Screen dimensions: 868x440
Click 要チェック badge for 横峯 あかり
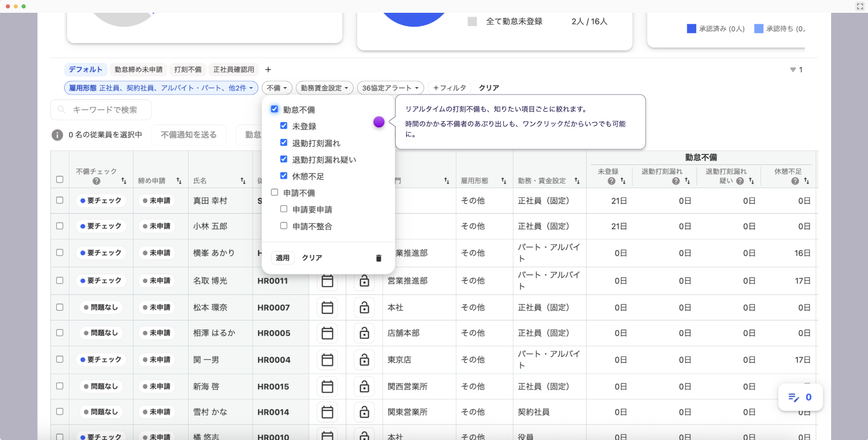pos(101,253)
